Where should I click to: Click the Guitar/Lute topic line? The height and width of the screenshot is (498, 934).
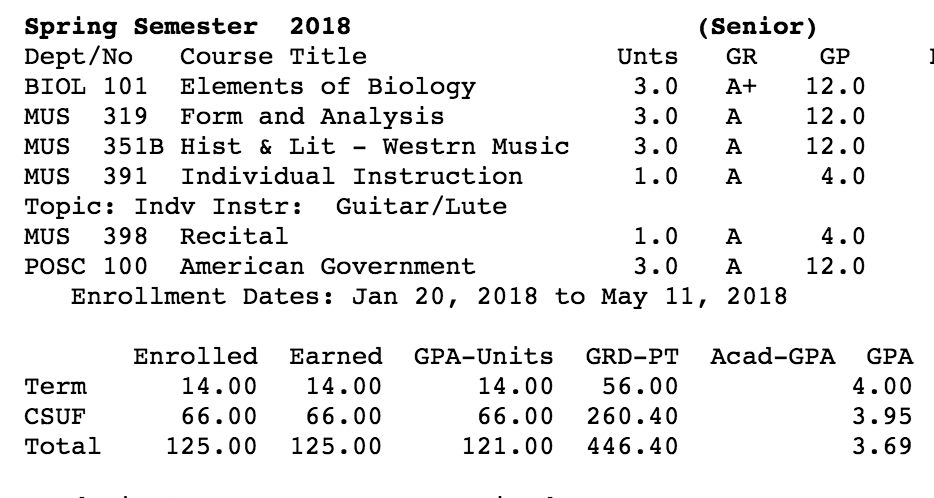(x=266, y=207)
